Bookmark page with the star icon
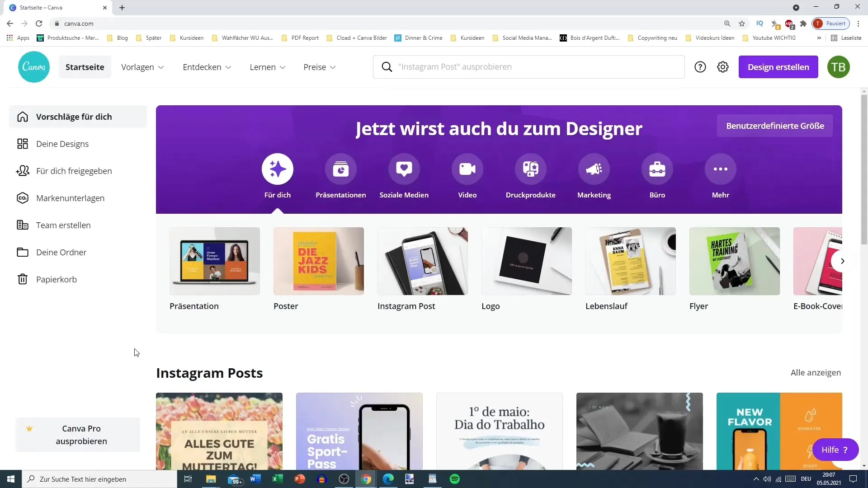The width and height of the screenshot is (868, 488). 742,23
